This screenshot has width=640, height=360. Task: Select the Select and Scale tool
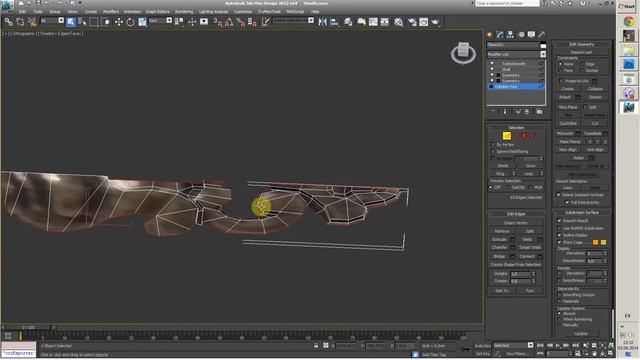pyautogui.click(x=142, y=22)
